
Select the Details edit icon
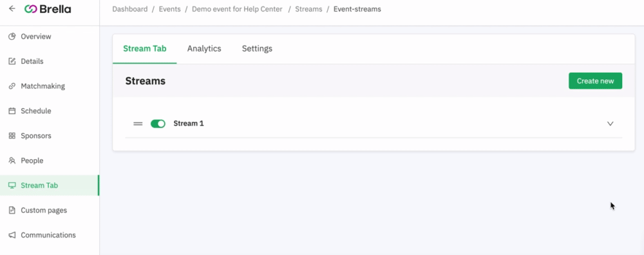(x=12, y=62)
